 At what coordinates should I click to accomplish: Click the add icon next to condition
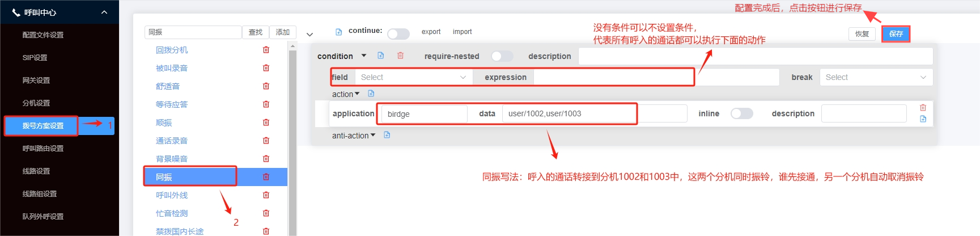click(381, 56)
